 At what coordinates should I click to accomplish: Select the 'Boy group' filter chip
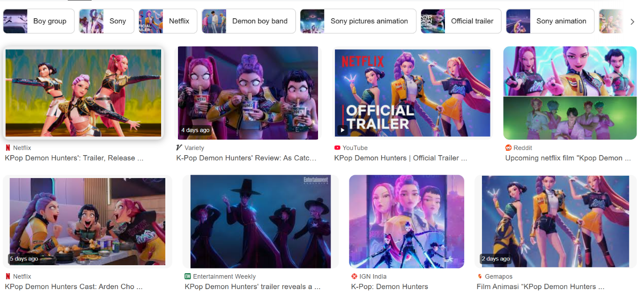(x=38, y=21)
